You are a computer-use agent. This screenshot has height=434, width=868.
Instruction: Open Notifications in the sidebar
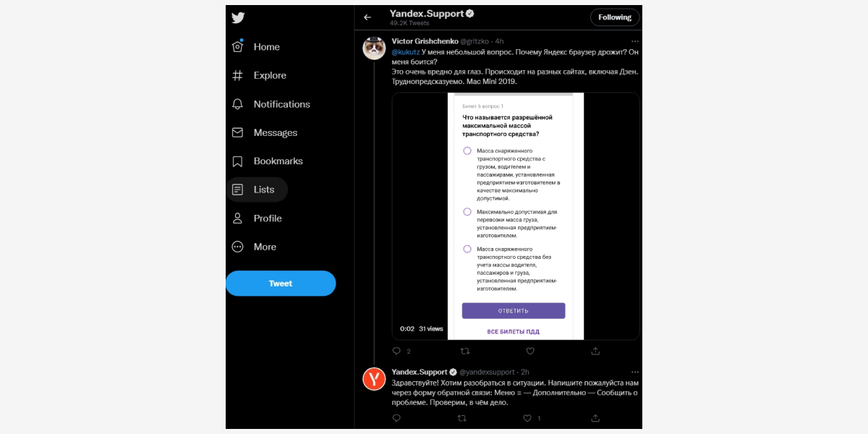click(271, 104)
